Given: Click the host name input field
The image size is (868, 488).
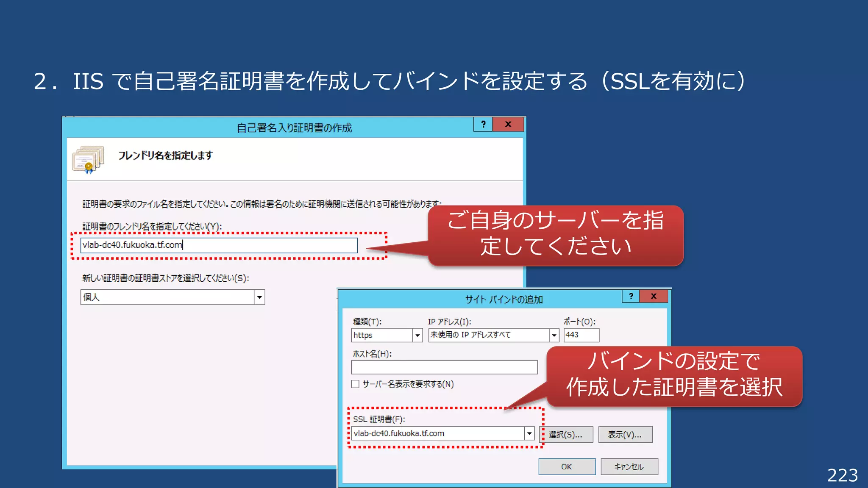Looking at the screenshot, I should pos(444,367).
